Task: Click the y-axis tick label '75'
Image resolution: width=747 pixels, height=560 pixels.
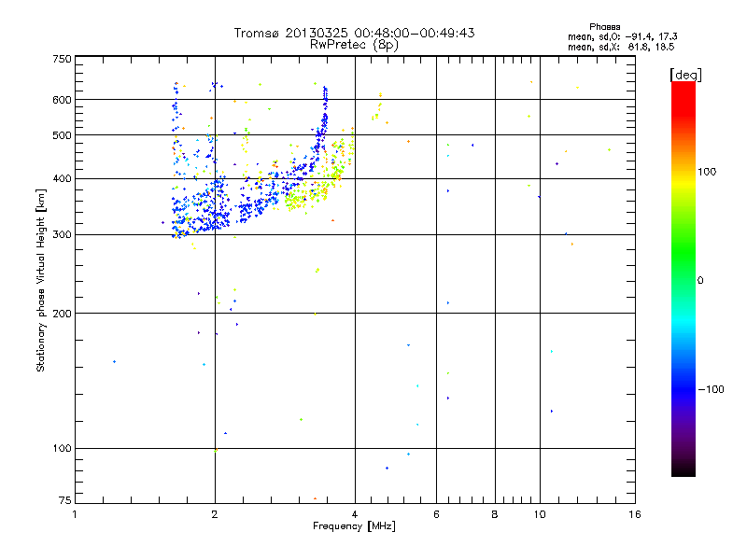Action: (65, 500)
